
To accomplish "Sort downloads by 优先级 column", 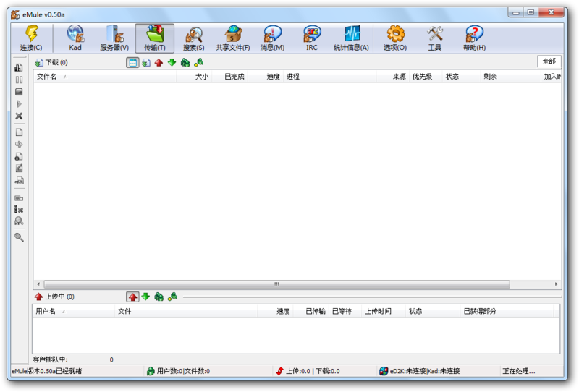I will point(426,77).
